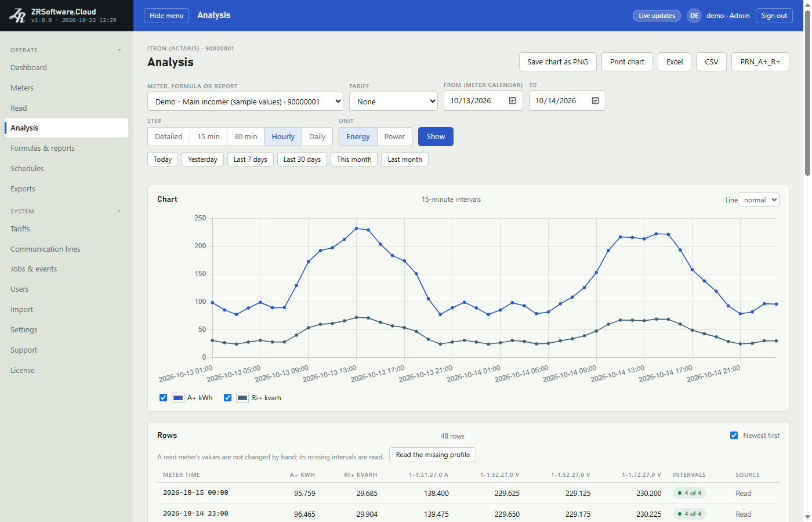Viewport: 812px width, 522px height.
Task: Open the Line style dropdown showing normal
Action: pyautogui.click(x=759, y=200)
